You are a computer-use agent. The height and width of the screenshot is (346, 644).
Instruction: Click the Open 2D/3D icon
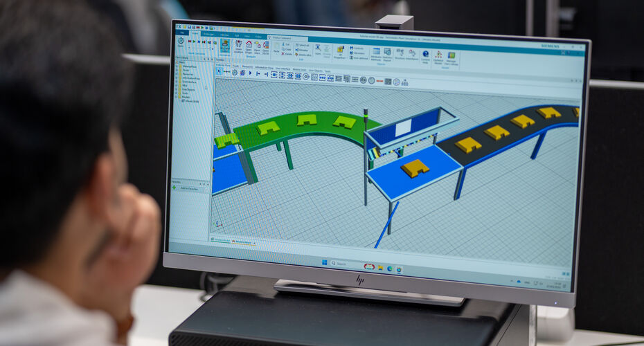tap(266, 48)
